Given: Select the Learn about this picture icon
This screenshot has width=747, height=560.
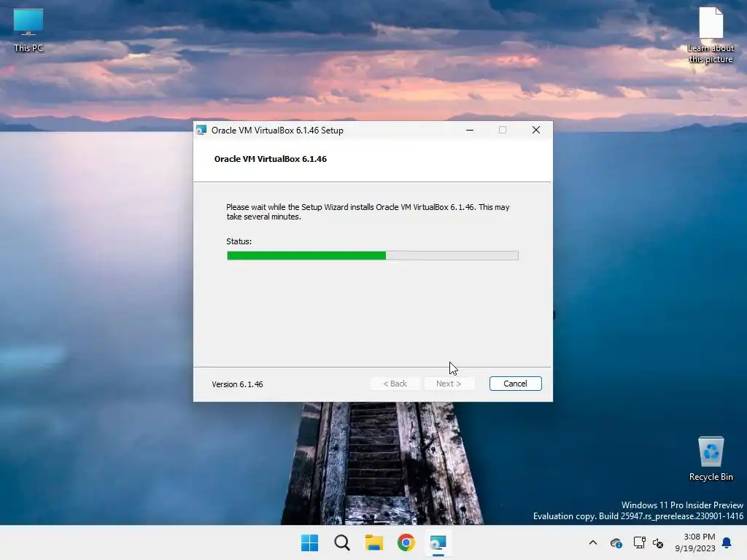Looking at the screenshot, I should tap(711, 35).
